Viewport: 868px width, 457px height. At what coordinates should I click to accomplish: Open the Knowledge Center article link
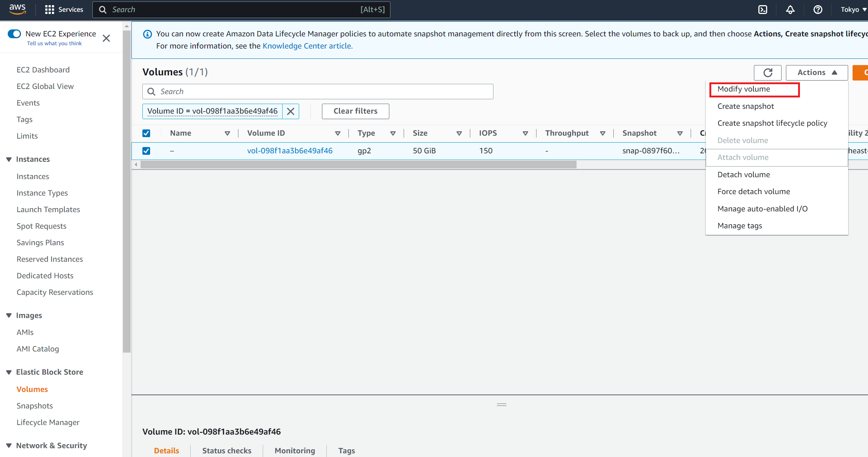click(307, 46)
